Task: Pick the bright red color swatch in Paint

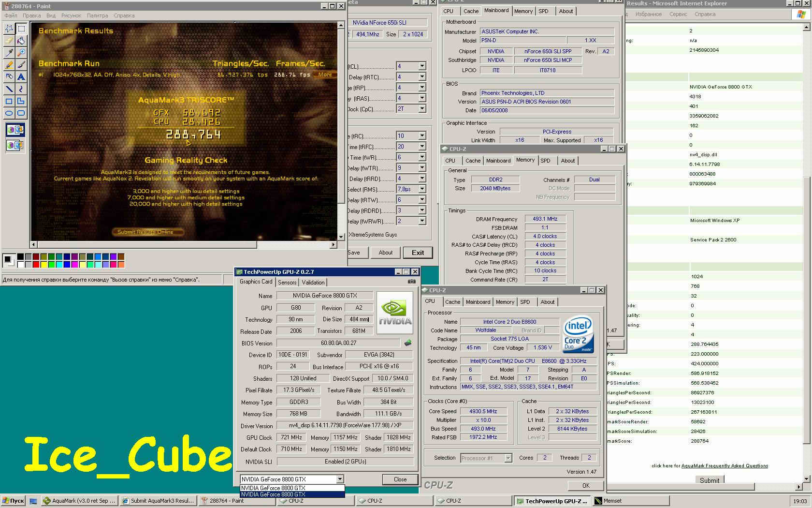Action: pyautogui.click(x=37, y=264)
